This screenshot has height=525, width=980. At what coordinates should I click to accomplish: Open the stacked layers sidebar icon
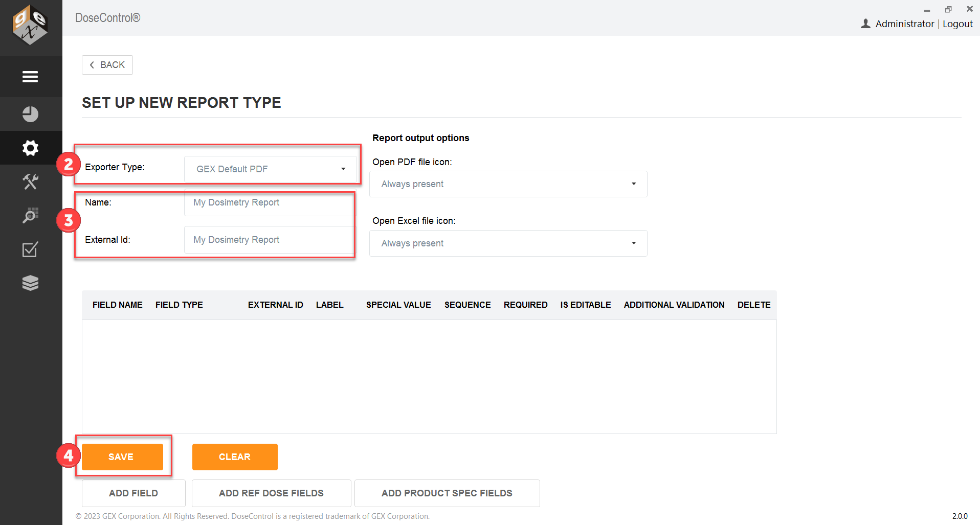(x=30, y=283)
